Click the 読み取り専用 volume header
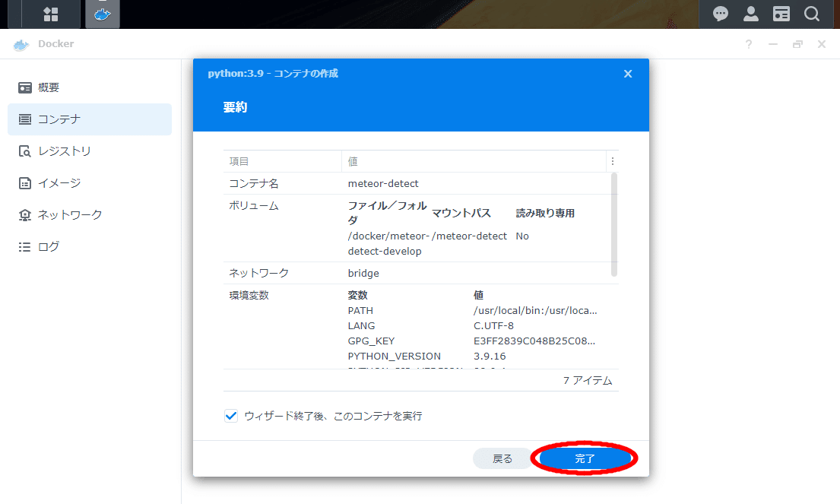840x504 pixels. (545, 213)
